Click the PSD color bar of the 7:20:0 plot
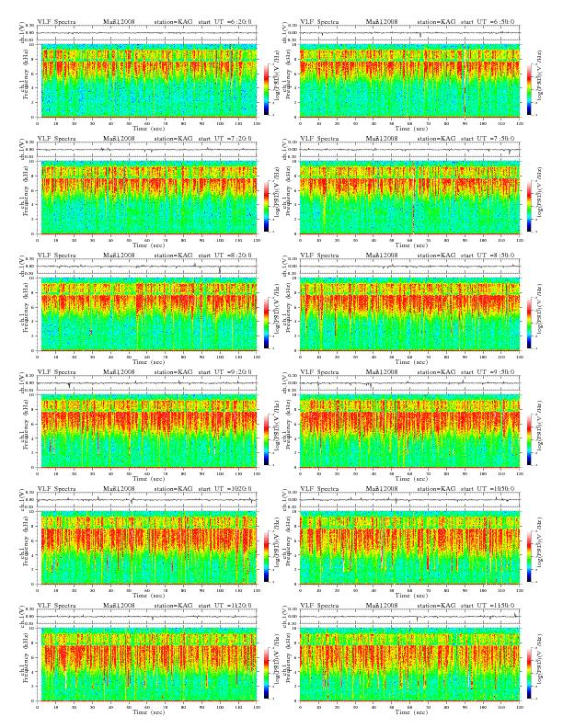This screenshot has width=563, height=728. click(x=266, y=206)
